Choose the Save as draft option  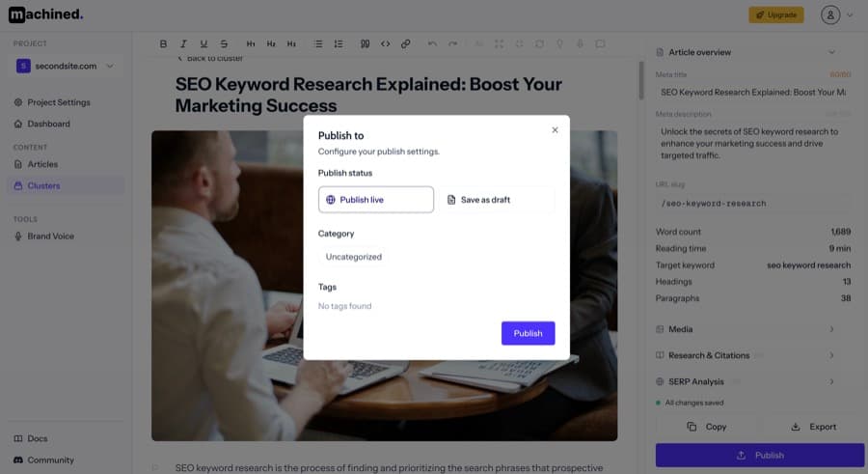pyautogui.click(x=497, y=200)
